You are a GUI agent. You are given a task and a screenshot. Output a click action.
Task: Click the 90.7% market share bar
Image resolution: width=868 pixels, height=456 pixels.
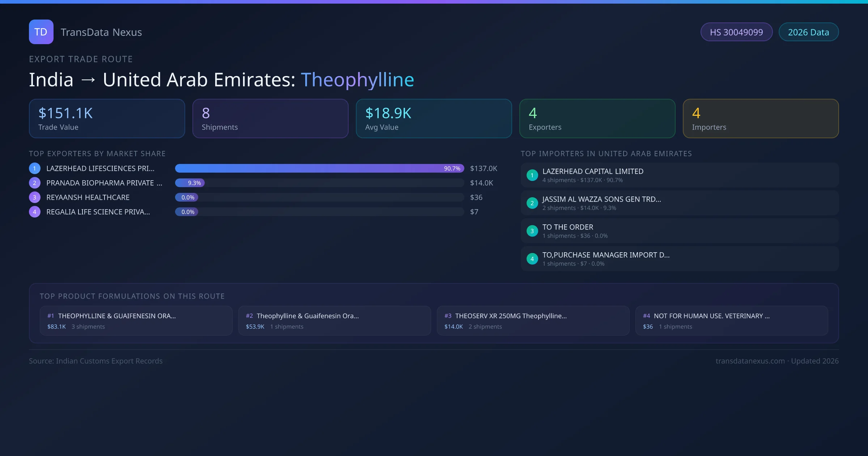coord(319,168)
